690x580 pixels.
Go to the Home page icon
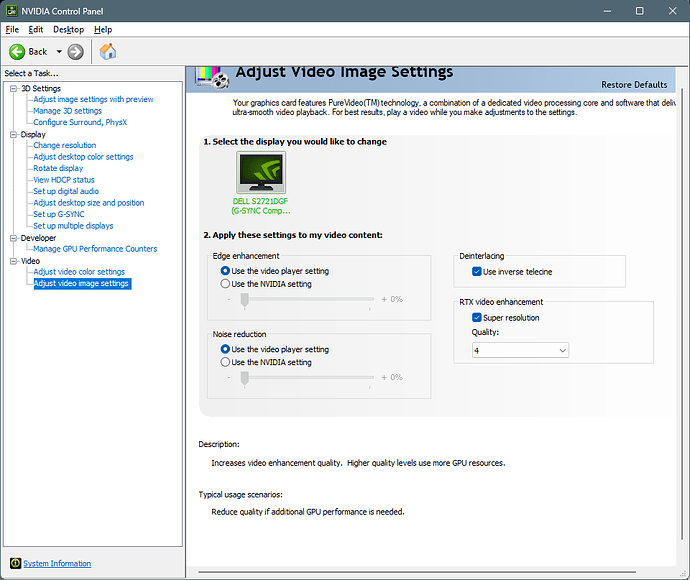[x=108, y=51]
